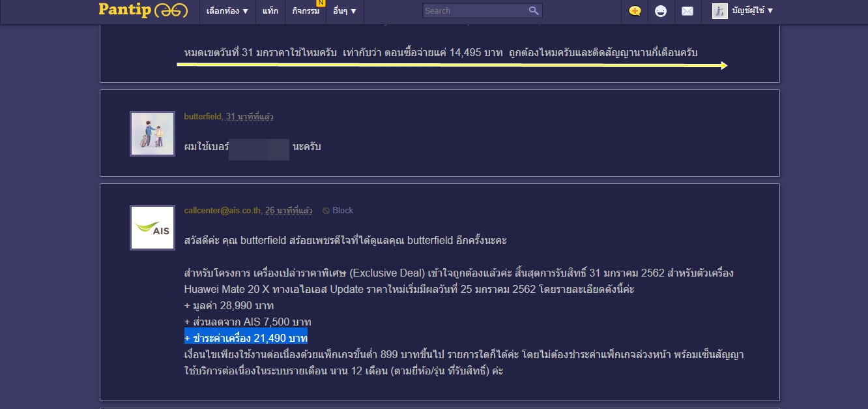Expand the บัญชีผู้ใช้ account dropdown
The height and width of the screenshot is (409, 868).
(752, 10)
